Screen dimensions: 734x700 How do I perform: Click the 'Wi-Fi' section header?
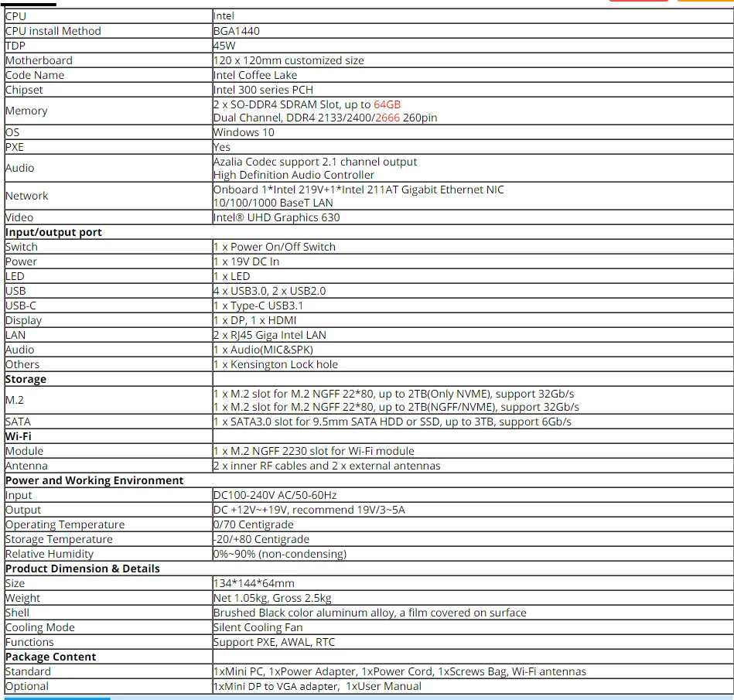[19, 436]
